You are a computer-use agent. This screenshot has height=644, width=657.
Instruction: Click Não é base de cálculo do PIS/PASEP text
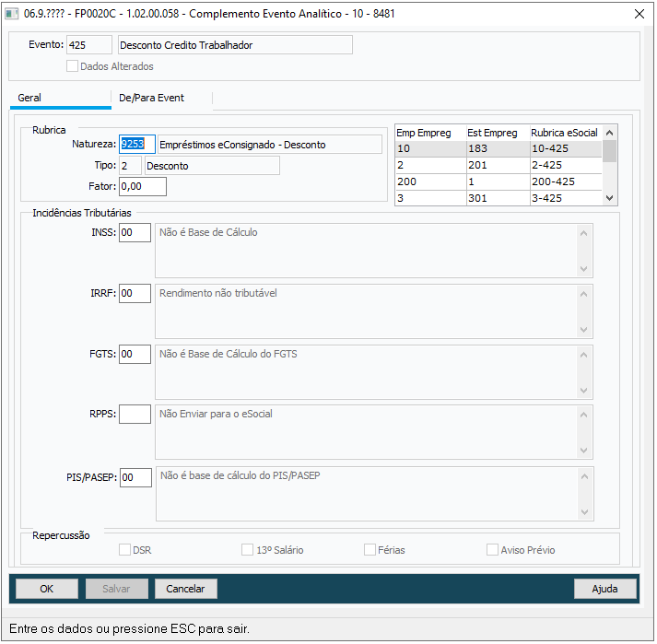pyautogui.click(x=241, y=475)
